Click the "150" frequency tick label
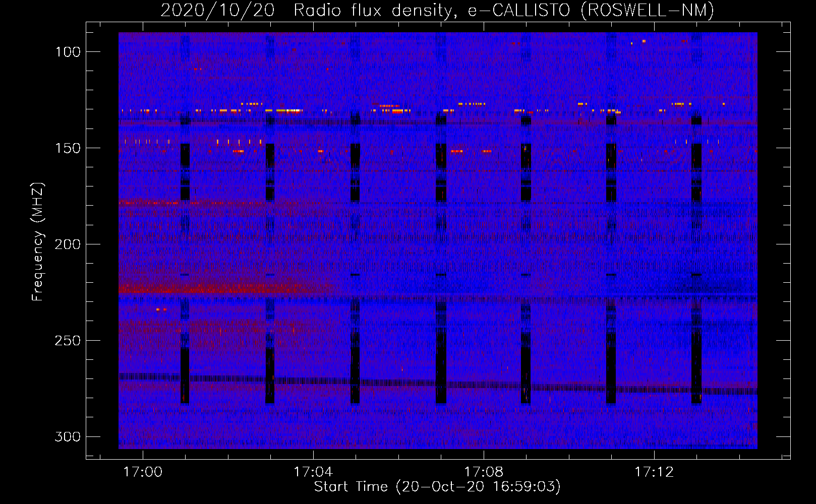Image resolution: width=816 pixels, height=504 pixels. (x=68, y=148)
